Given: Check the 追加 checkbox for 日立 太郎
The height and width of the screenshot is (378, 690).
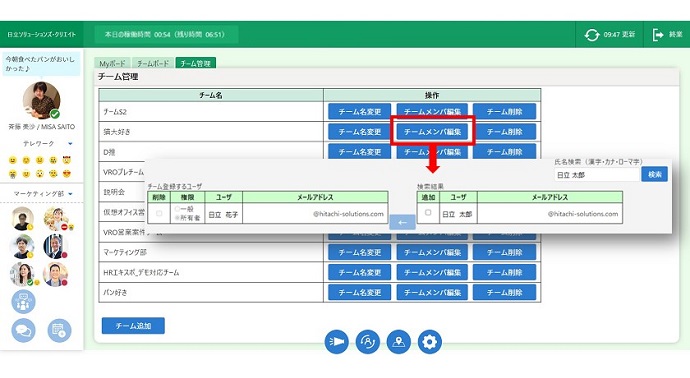Looking at the screenshot, I should tap(428, 213).
